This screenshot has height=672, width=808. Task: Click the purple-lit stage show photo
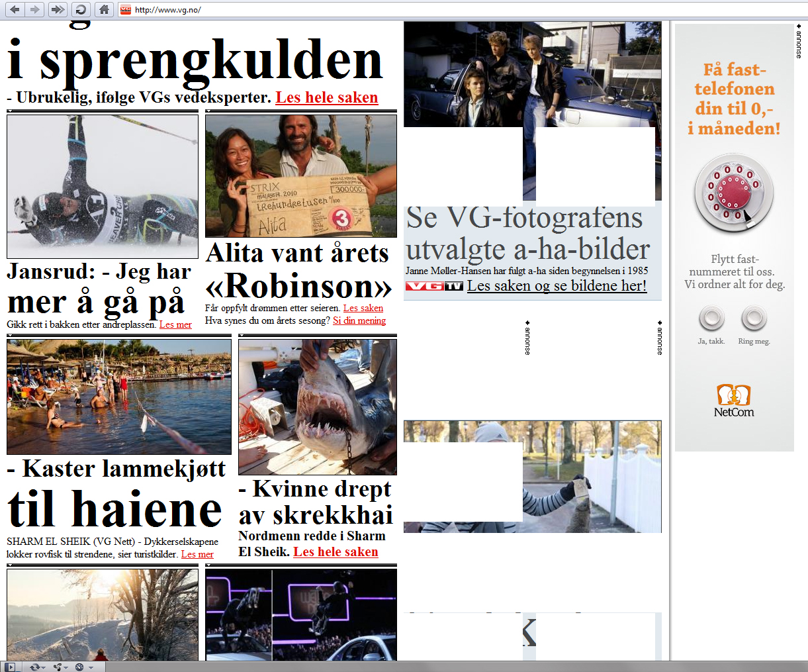(x=301, y=614)
